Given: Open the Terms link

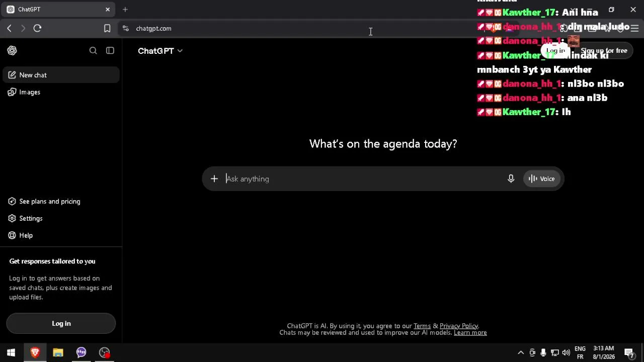Looking at the screenshot, I should pos(422,326).
